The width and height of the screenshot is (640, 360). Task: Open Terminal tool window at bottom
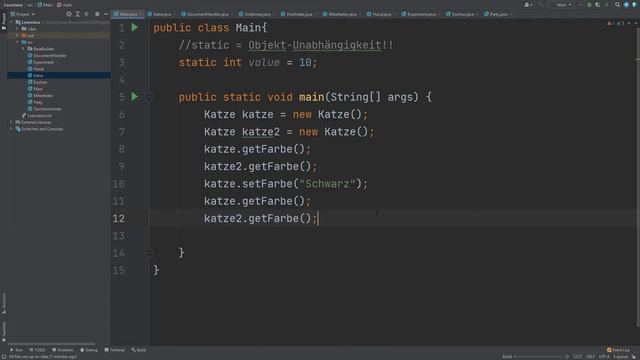tap(115, 350)
